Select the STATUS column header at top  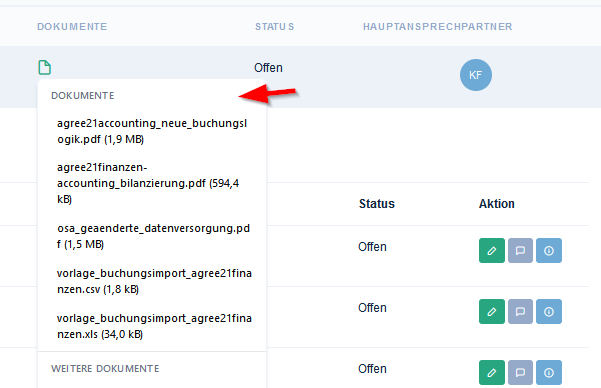(x=274, y=26)
